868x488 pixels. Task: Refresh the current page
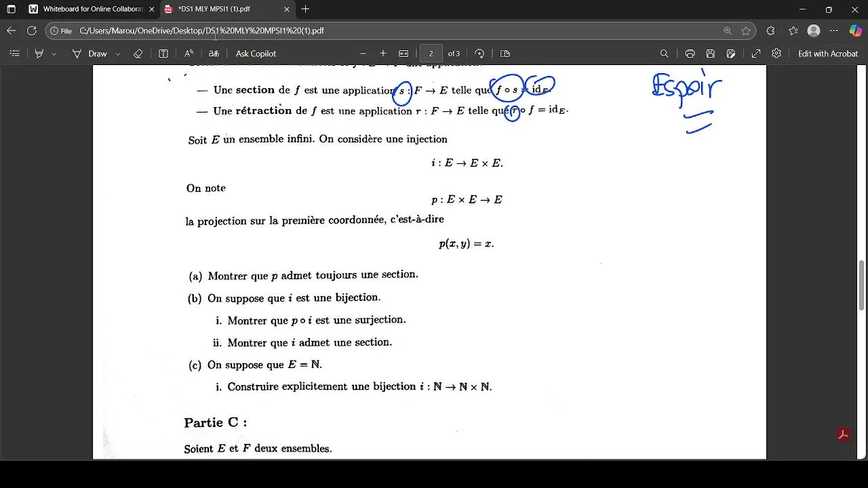[31, 30]
